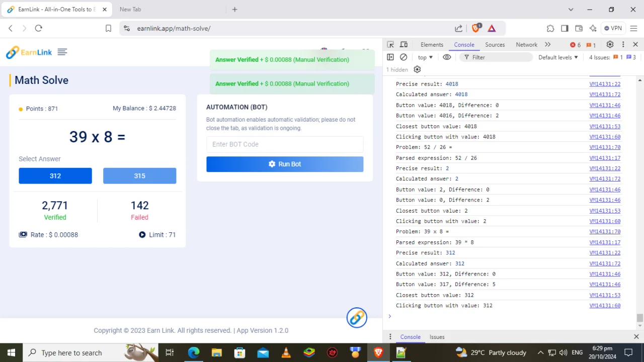
Task: Open the weather widget showing 29°C
Action: pyautogui.click(x=491, y=352)
